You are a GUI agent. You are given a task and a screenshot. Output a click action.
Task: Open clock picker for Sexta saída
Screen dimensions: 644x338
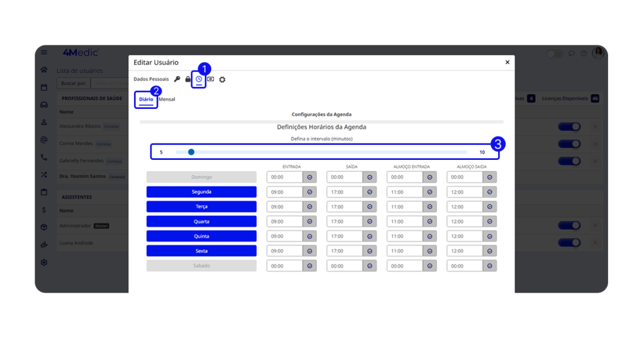[x=369, y=251]
